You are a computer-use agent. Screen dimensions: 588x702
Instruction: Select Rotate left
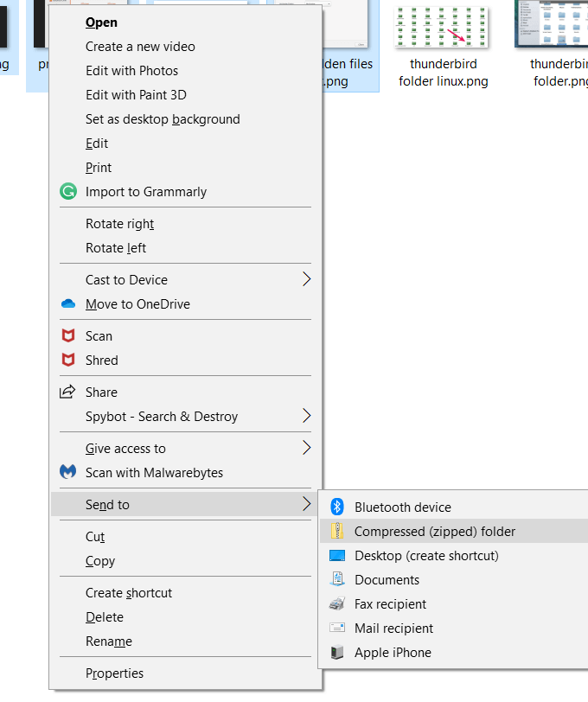(185, 248)
